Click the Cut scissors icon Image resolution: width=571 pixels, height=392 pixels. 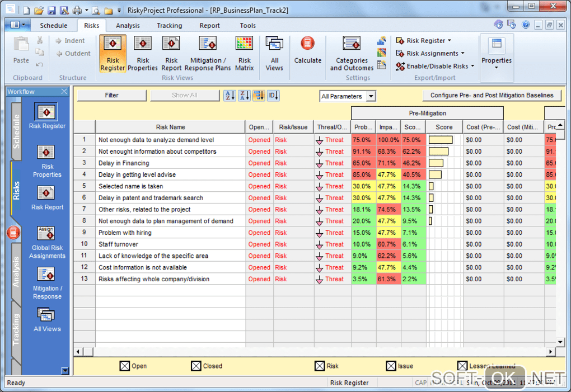40,40
